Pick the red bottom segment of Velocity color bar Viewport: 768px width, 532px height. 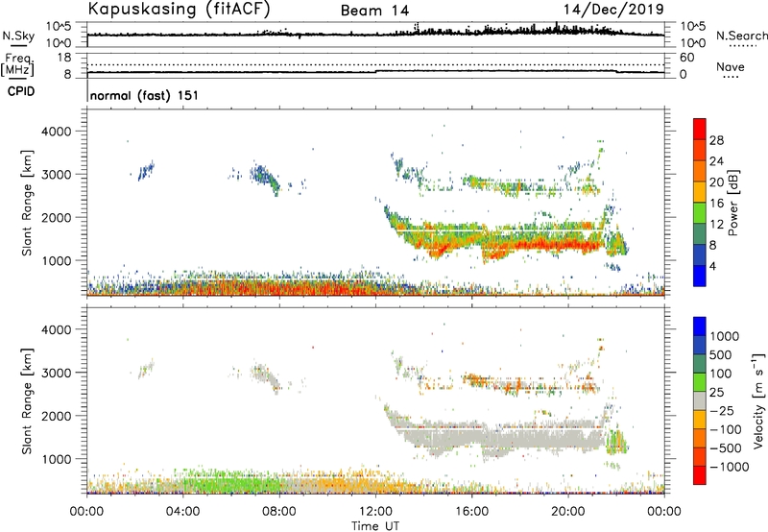[x=700, y=475]
